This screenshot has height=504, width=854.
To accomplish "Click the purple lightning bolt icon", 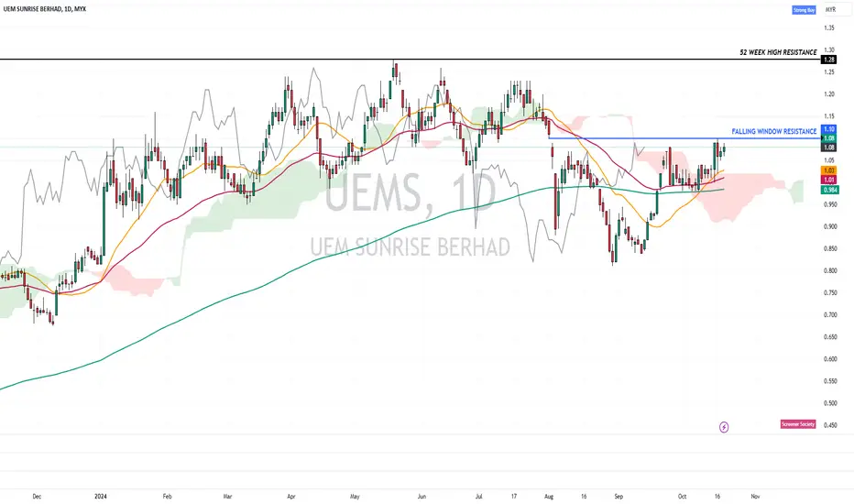I will (724, 427).
